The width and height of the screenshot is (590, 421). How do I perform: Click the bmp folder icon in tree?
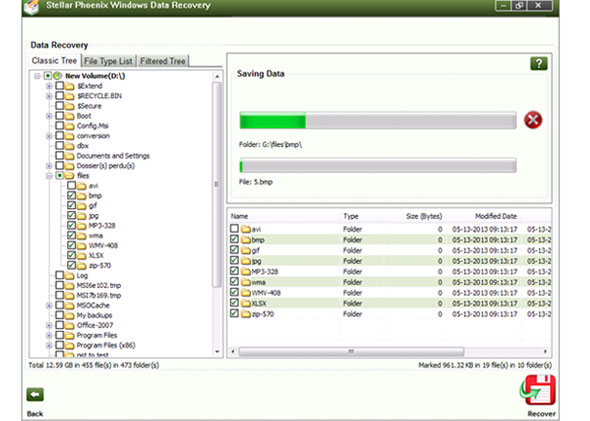click(81, 196)
